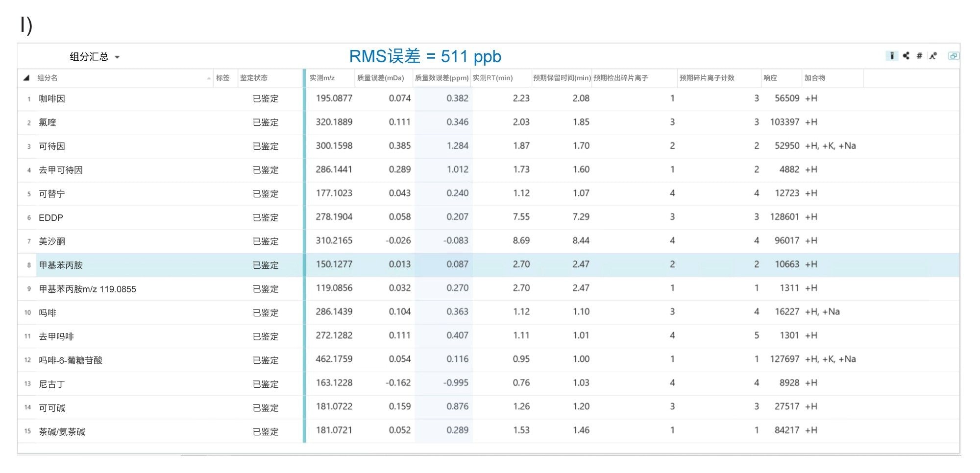This screenshot has height=473, width=980.
Task: Click the 标签 column header
Action: coord(225,78)
